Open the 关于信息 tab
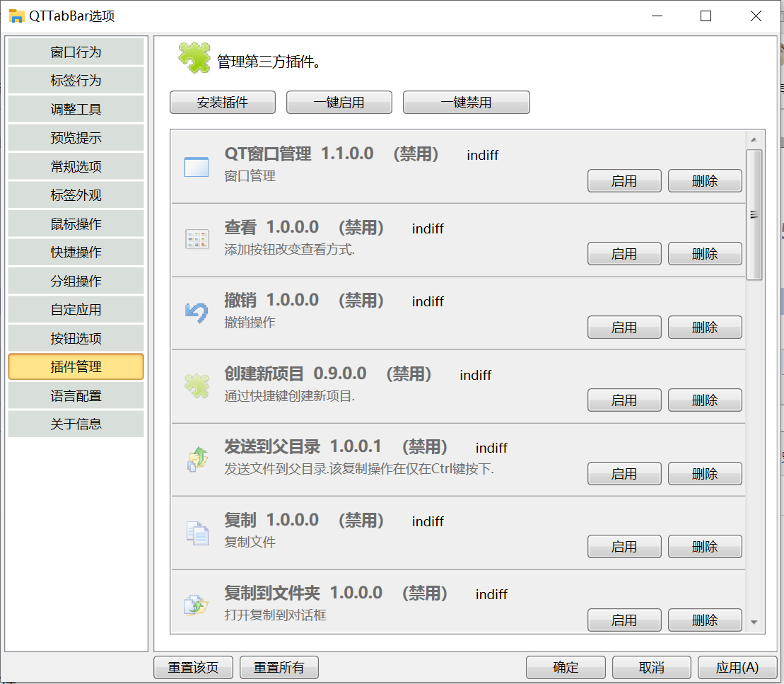 [76, 424]
